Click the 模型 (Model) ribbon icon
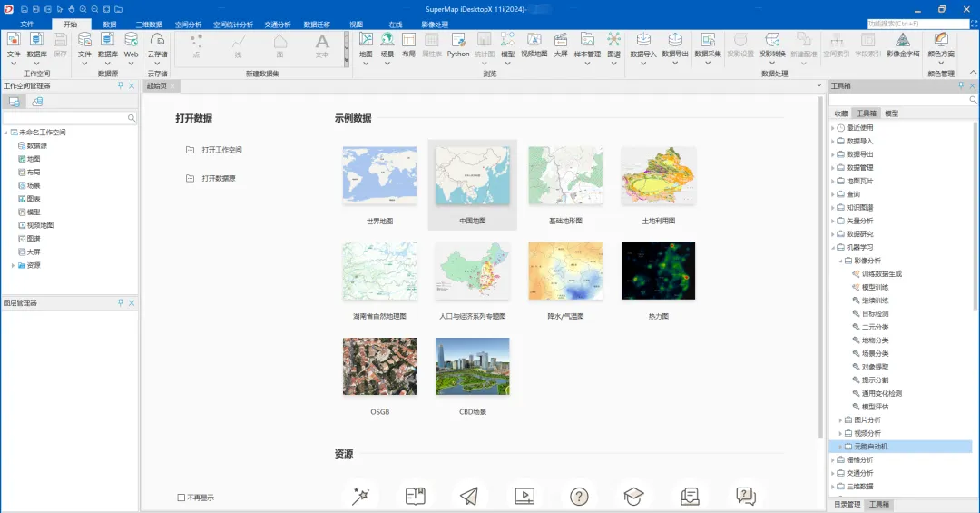 tap(507, 41)
